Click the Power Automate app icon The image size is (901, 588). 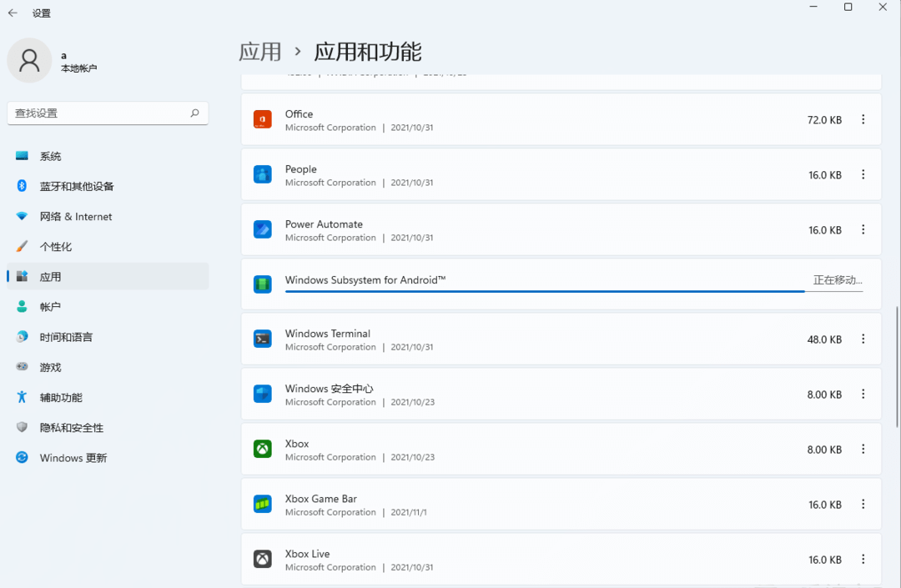pos(263,229)
